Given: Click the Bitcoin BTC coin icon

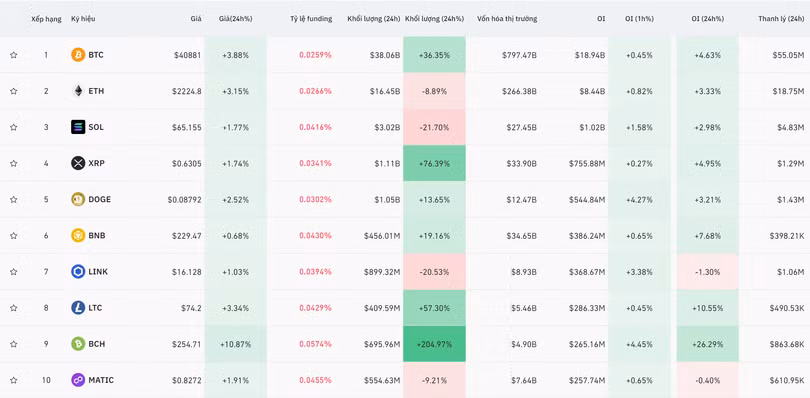Looking at the screenshot, I should [x=78, y=55].
